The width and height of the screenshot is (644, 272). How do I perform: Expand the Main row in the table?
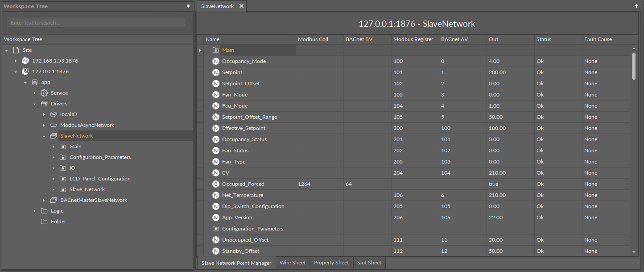point(200,50)
